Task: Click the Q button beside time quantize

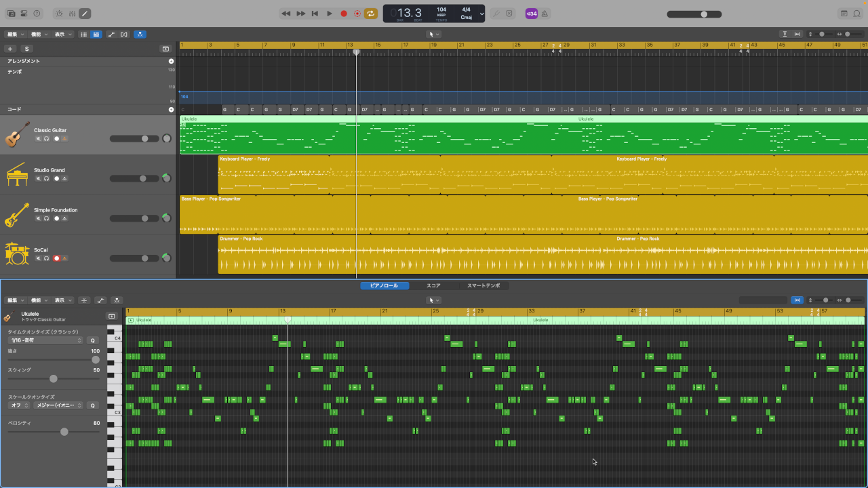Action: pos(93,340)
